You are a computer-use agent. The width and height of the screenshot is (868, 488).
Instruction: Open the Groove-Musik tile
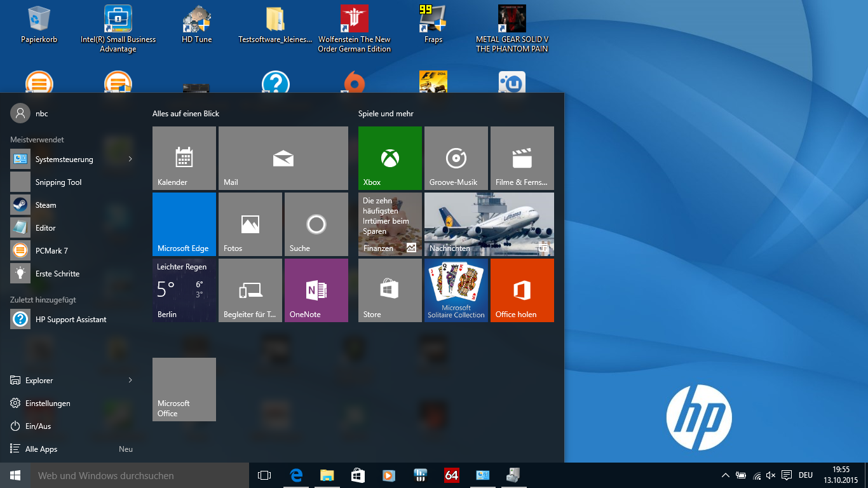pyautogui.click(x=456, y=158)
